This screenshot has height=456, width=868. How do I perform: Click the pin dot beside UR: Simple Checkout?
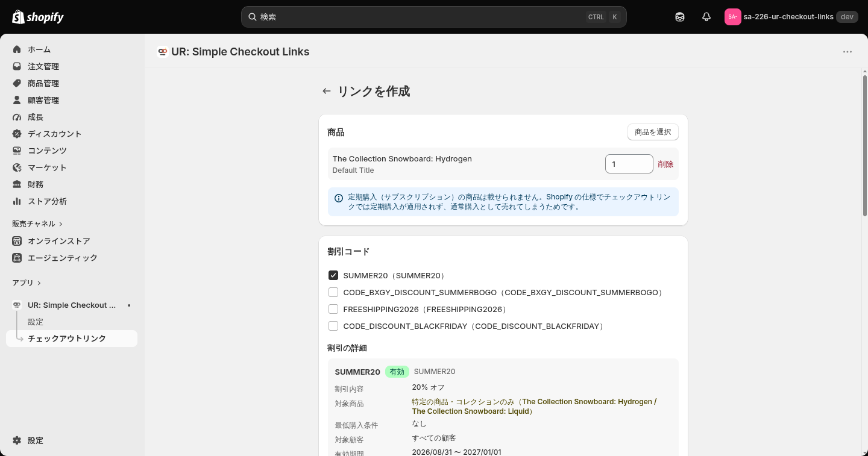pos(129,305)
